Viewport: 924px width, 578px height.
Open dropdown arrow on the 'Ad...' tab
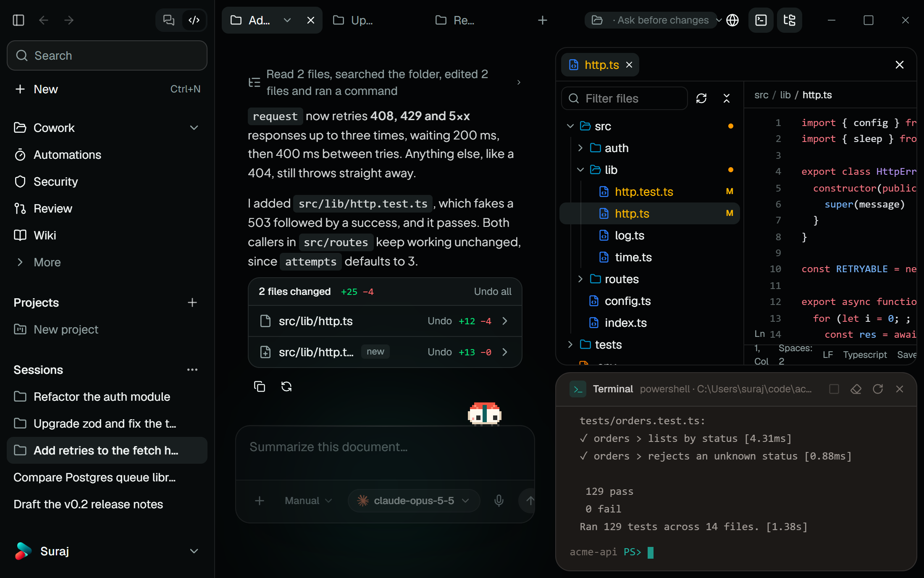[x=287, y=20]
